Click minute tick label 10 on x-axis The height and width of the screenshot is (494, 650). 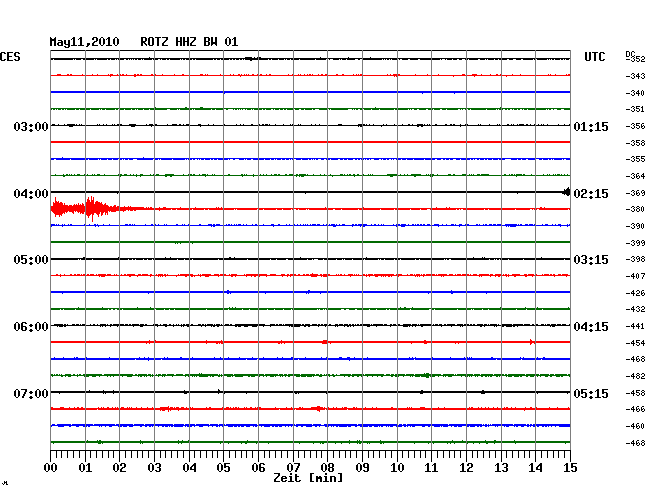(397, 468)
